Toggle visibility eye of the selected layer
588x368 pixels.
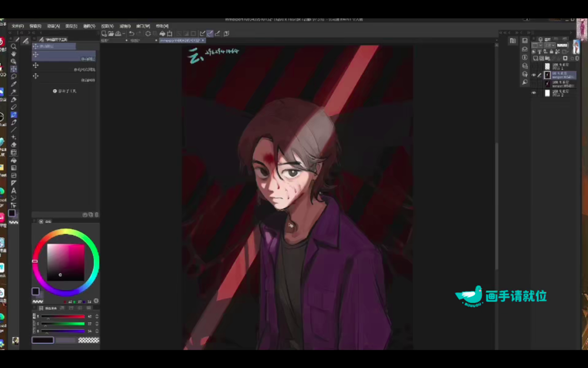pyautogui.click(x=533, y=75)
